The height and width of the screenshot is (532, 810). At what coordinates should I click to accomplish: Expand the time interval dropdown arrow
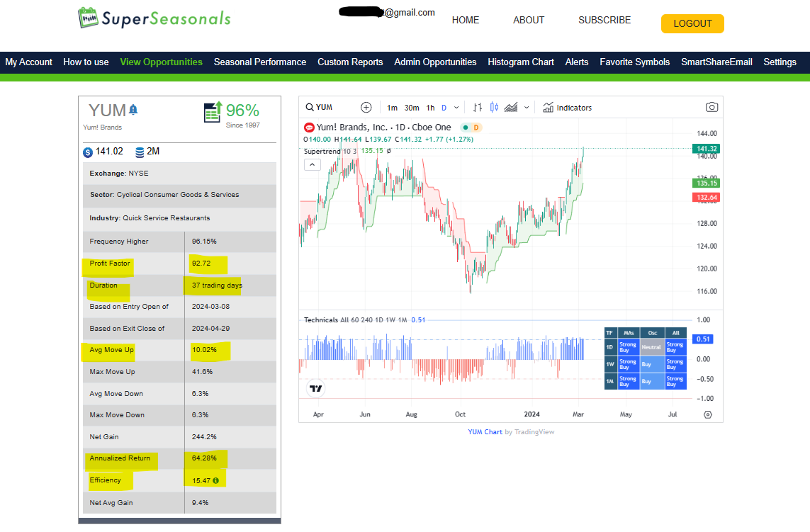tap(456, 108)
